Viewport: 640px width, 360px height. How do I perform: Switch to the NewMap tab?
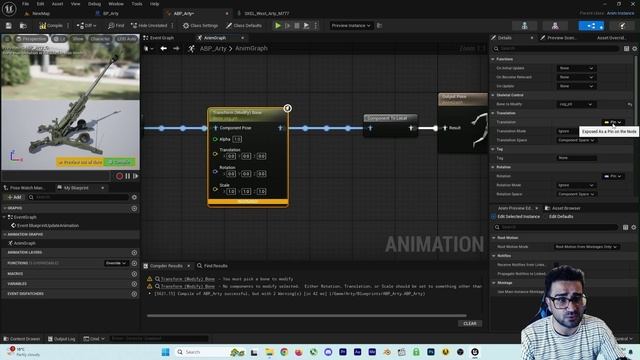tap(41, 13)
